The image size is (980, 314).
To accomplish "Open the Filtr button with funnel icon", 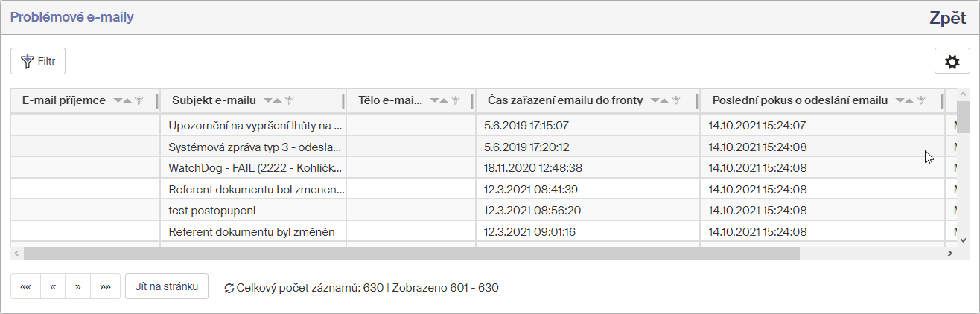I will click(x=38, y=61).
